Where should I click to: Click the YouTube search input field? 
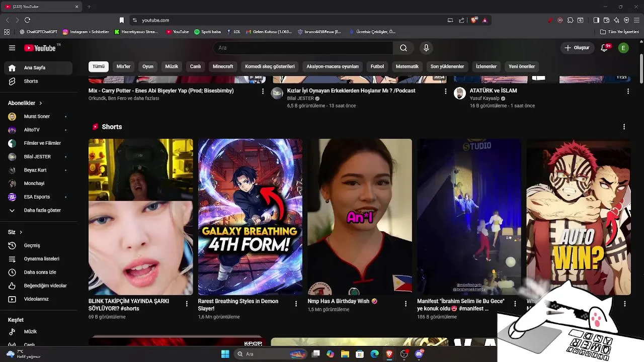pyautogui.click(x=303, y=48)
